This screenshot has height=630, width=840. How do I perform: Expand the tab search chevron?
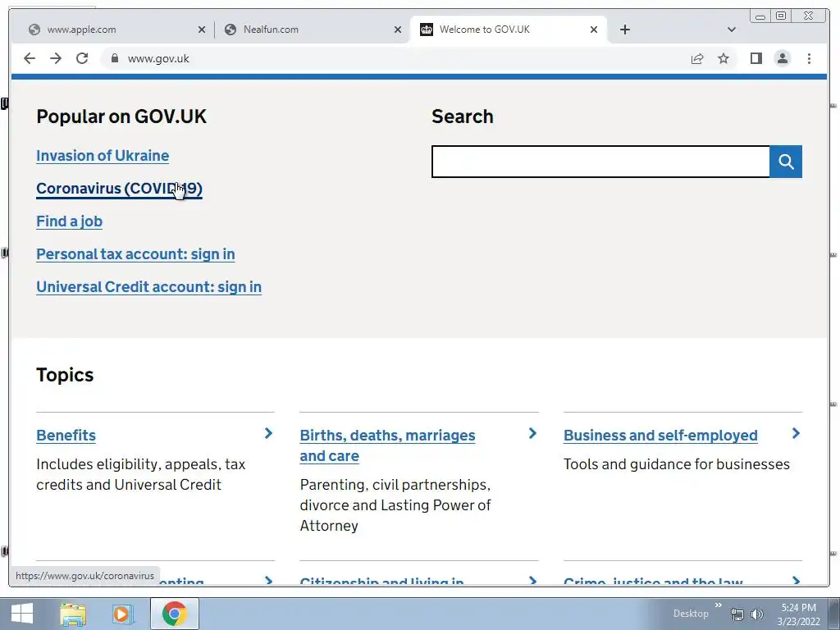pyautogui.click(x=731, y=30)
